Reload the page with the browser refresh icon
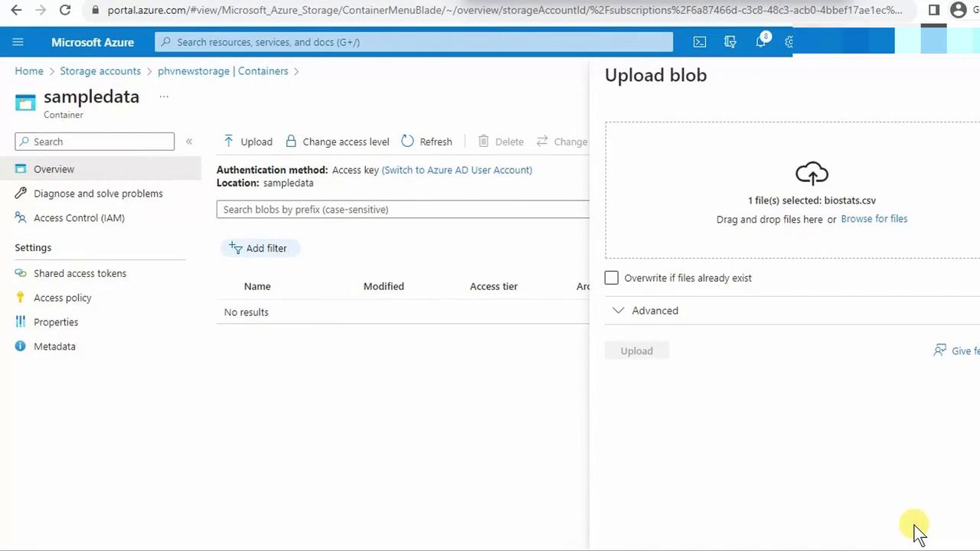The height and width of the screenshot is (551, 980). [x=65, y=10]
